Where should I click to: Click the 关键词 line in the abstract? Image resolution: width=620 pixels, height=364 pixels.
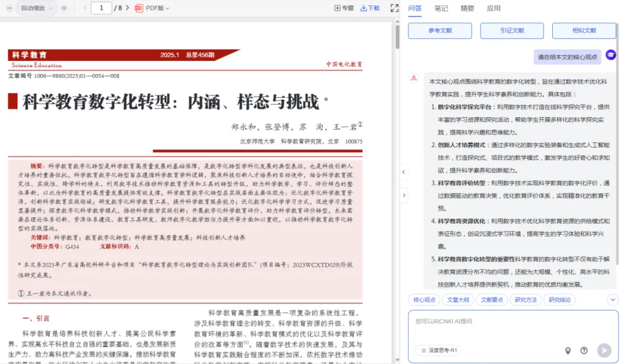point(138,237)
